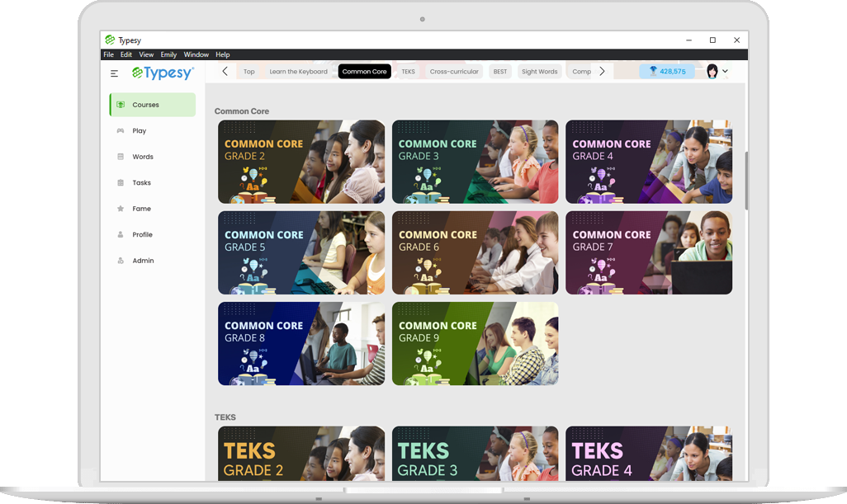Expand the user account dropdown arrow
The width and height of the screenshot is (847, 504).
[x=725, y=71]
